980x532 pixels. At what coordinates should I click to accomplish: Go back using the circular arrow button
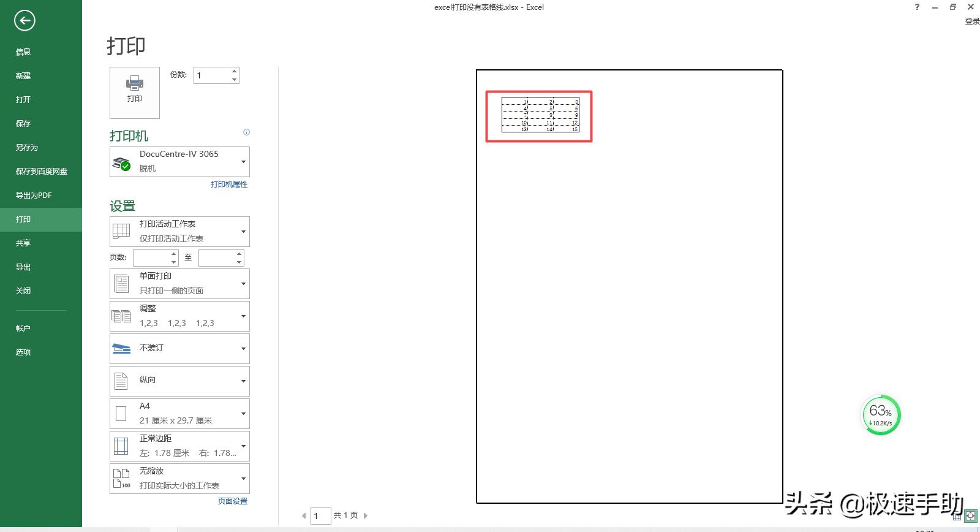24,21
